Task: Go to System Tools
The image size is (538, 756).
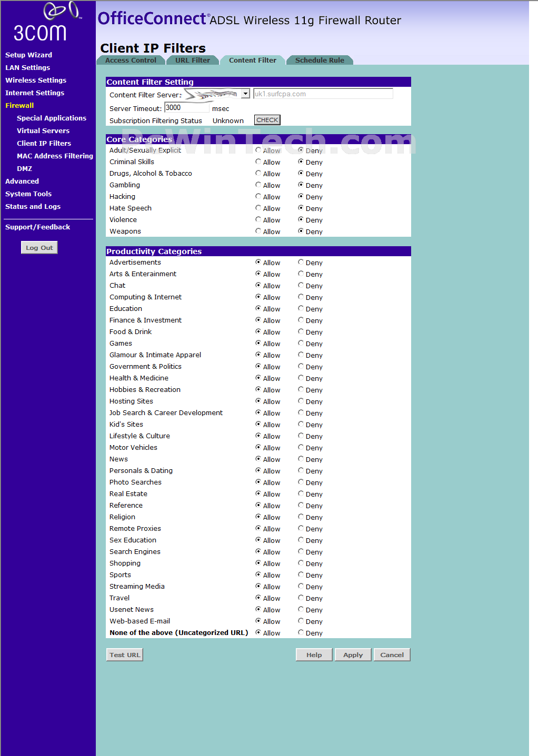Action: tap(28, 194)
